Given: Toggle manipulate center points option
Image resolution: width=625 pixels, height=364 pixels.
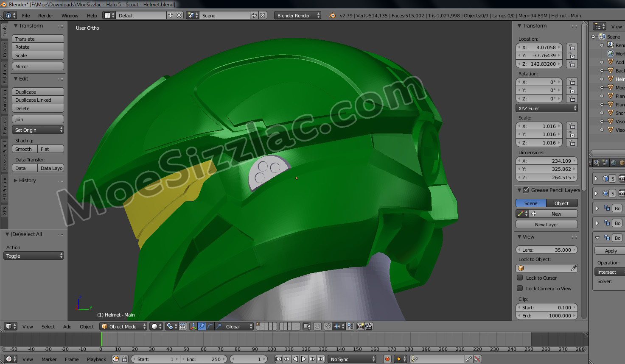Looking at the screenshot, I should click(x=182, y=326).
